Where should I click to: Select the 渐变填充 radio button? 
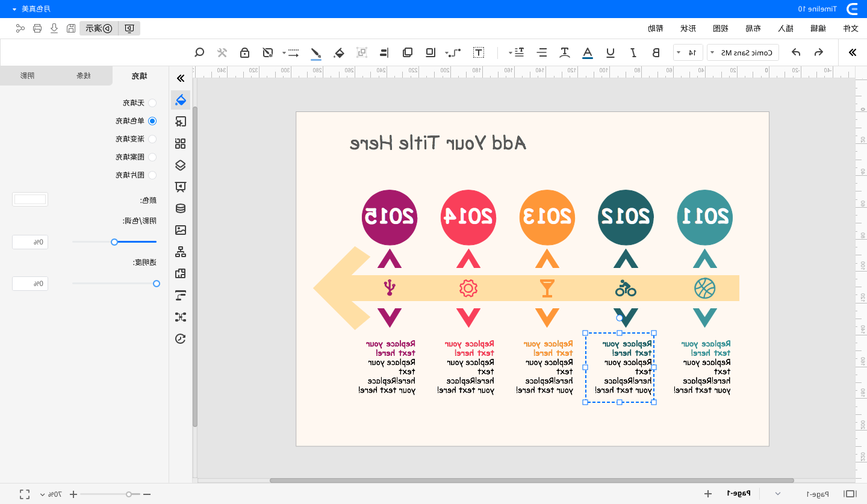pos(152,139)
